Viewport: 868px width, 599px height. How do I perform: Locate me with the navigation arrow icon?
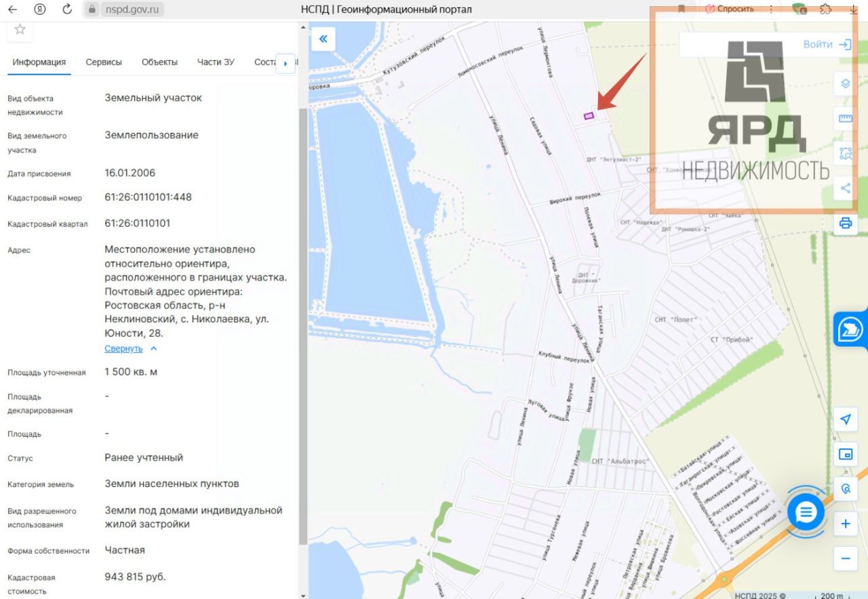(845, 419)
